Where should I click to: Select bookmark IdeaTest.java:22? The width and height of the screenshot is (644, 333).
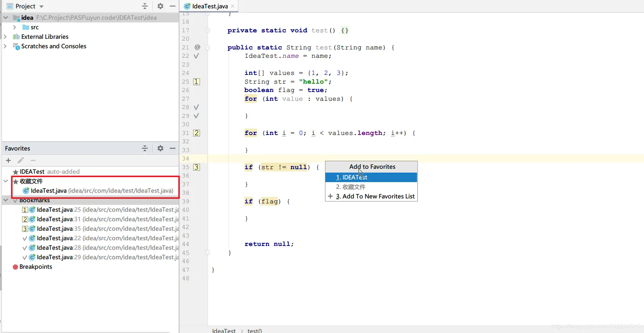click(x=100, y=238)
